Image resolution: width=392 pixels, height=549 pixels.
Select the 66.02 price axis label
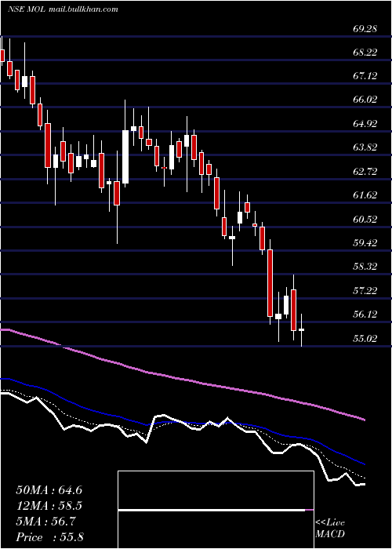(365, 100)
